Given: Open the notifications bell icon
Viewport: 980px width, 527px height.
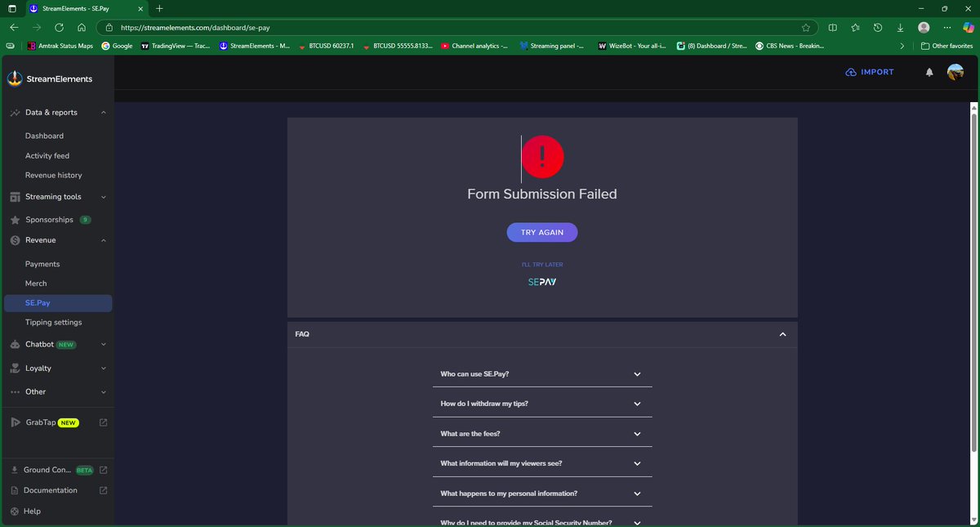Looking at the screenshot, I should (x=929, y=72).
